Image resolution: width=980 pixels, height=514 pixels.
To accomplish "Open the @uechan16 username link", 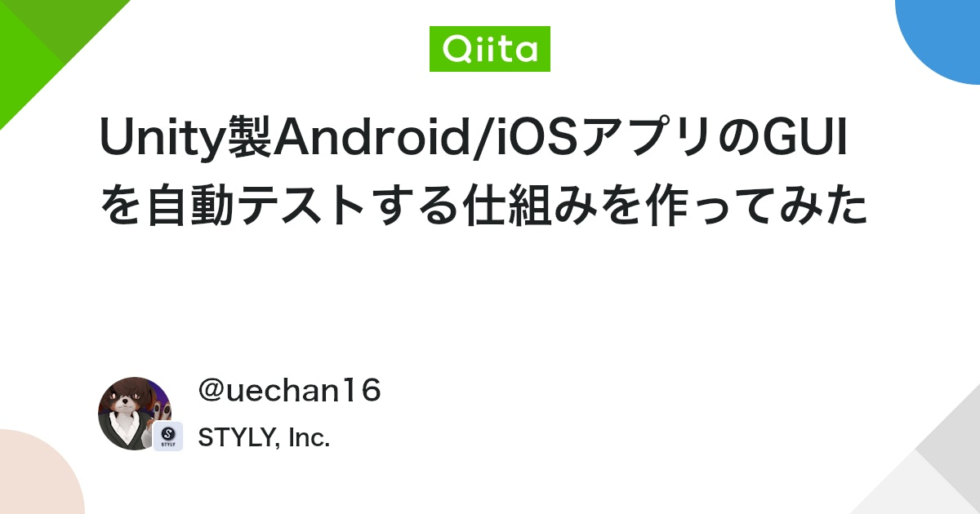I will [290, 392].
